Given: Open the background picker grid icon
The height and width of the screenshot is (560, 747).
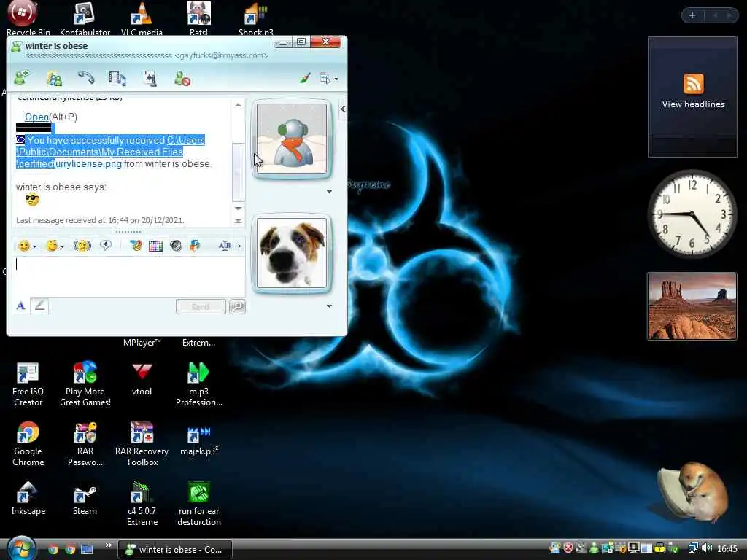Looking at the screenshot, I should (x=156, y=246).
